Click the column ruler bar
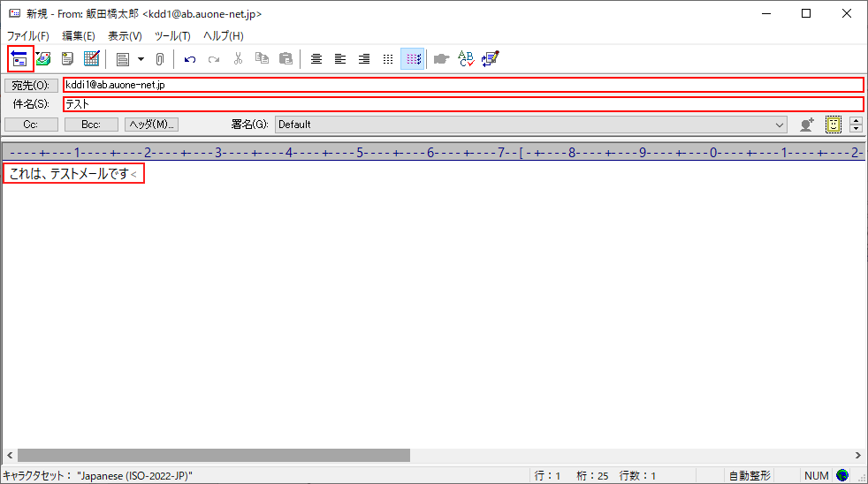Viewport: 868px width, 484px height. pyautogui.click(x=433, y=152)
